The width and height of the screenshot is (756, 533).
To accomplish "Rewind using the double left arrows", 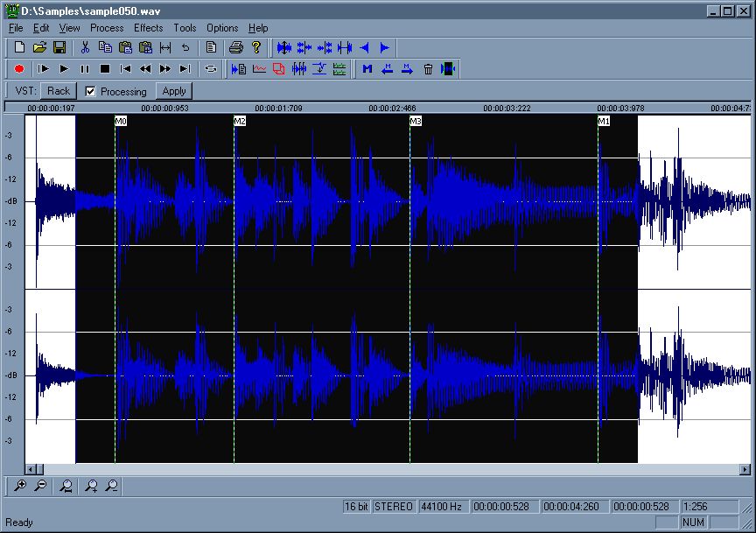I will pyautogui.click(x=145, y=69).
